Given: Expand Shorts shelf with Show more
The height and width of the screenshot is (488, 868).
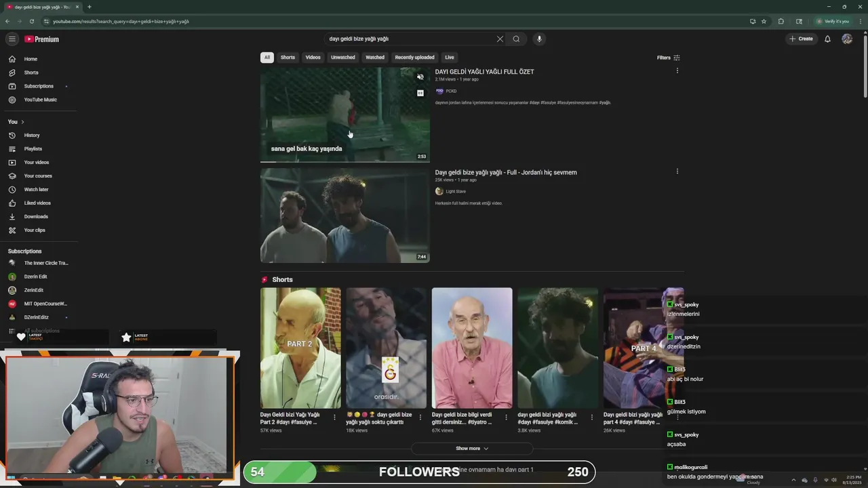Looking at the screenshot, I should click(x=472, y=448).
